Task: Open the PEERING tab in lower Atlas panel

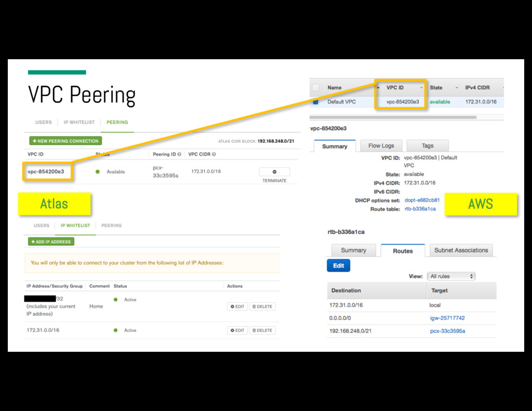Action: click(111, 226)
